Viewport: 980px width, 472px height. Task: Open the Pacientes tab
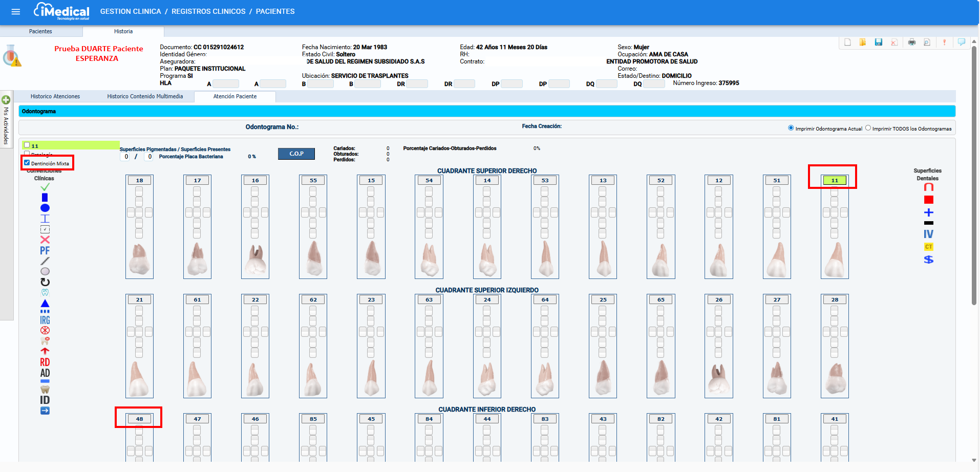coord(40,31)
